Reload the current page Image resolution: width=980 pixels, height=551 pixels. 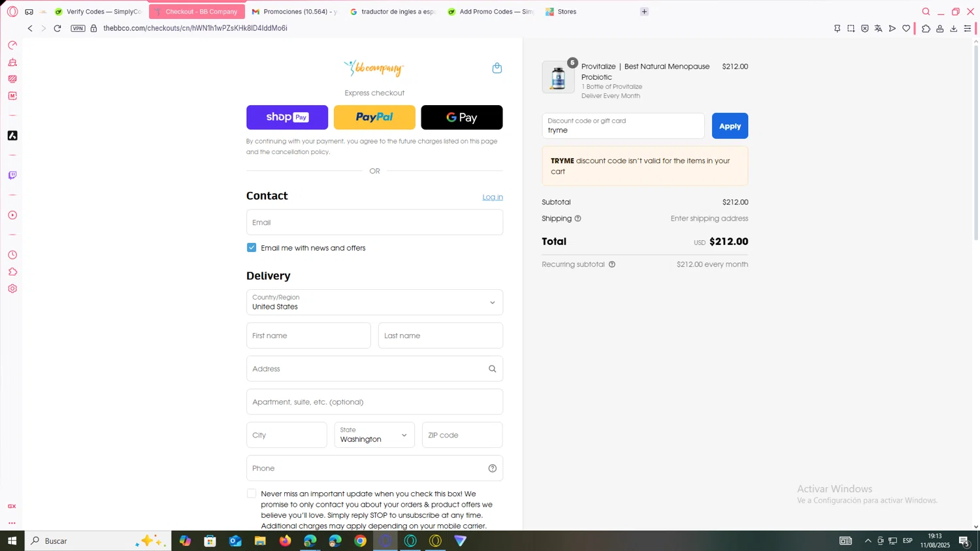pyautogui.click(x=57, y=28)
